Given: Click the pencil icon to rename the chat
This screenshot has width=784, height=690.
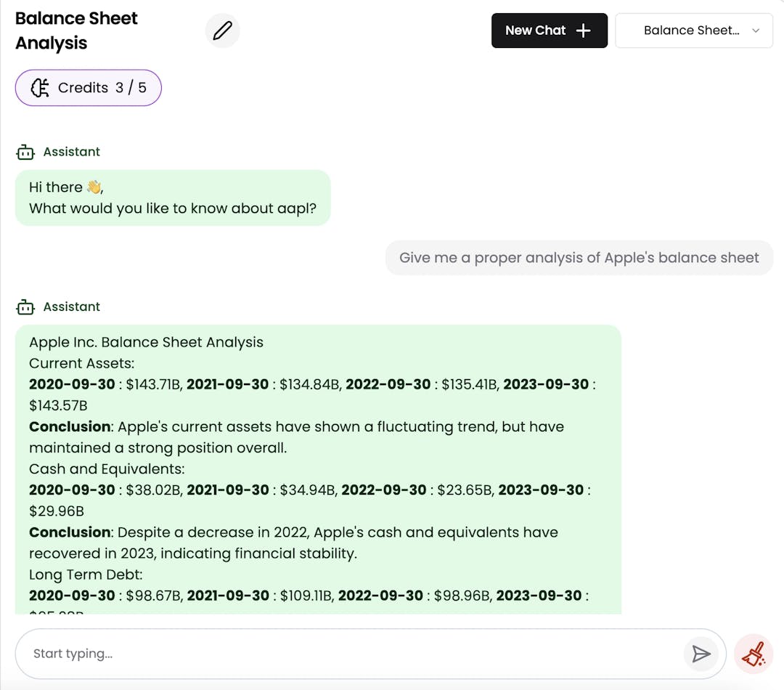Looking at the screenshot, I should (222, 31).
